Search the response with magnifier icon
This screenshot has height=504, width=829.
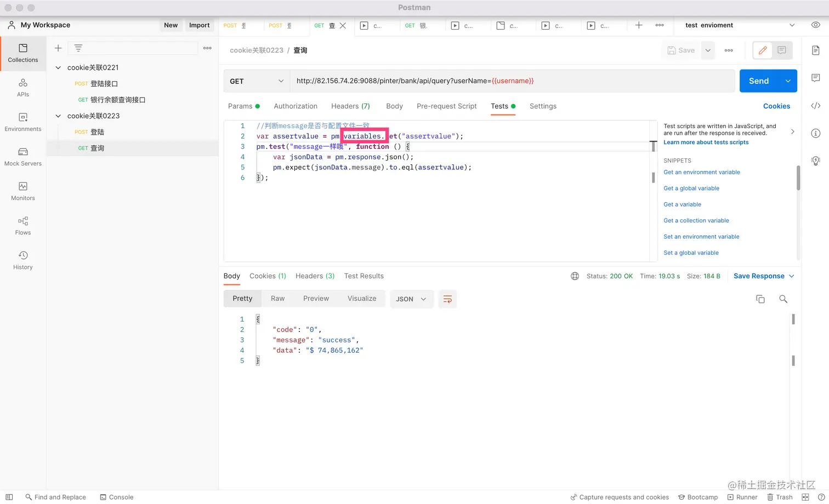point(783,299)
